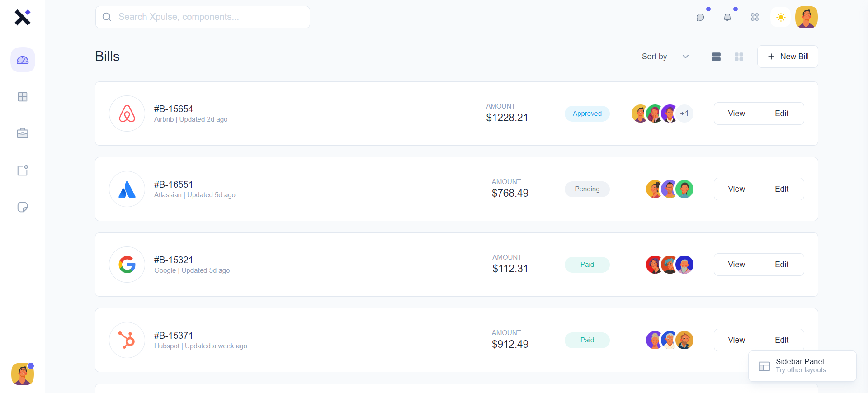This screenshot has width=868, height=393.
Task: Open the notifications bell icon
Action: click(x=727, y=17)
